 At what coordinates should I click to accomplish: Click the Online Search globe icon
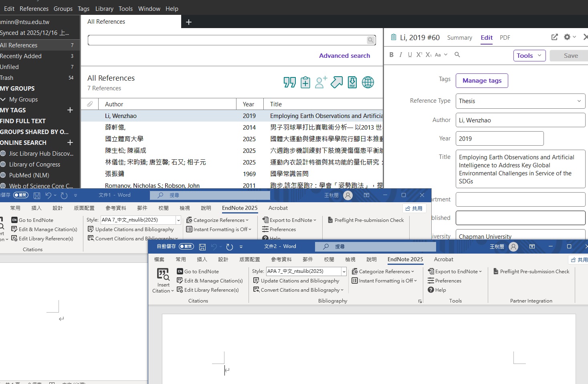coord(368,82)
